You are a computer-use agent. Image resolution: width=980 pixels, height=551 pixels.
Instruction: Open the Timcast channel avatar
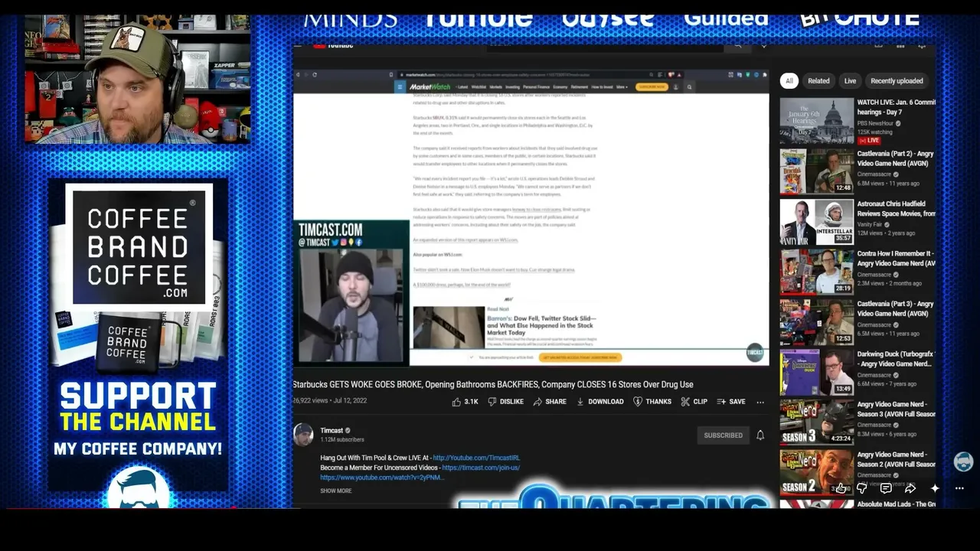pyautogui.click(x=303, y=434)
